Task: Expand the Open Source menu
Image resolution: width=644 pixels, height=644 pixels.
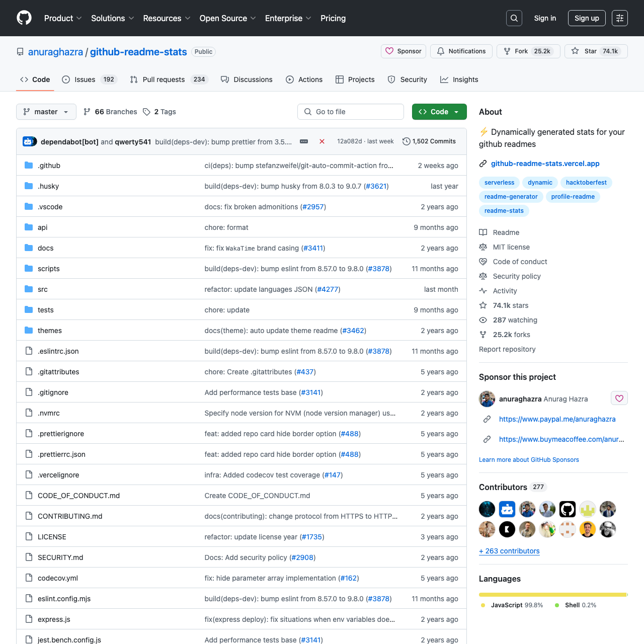Action: click(228, 18)
